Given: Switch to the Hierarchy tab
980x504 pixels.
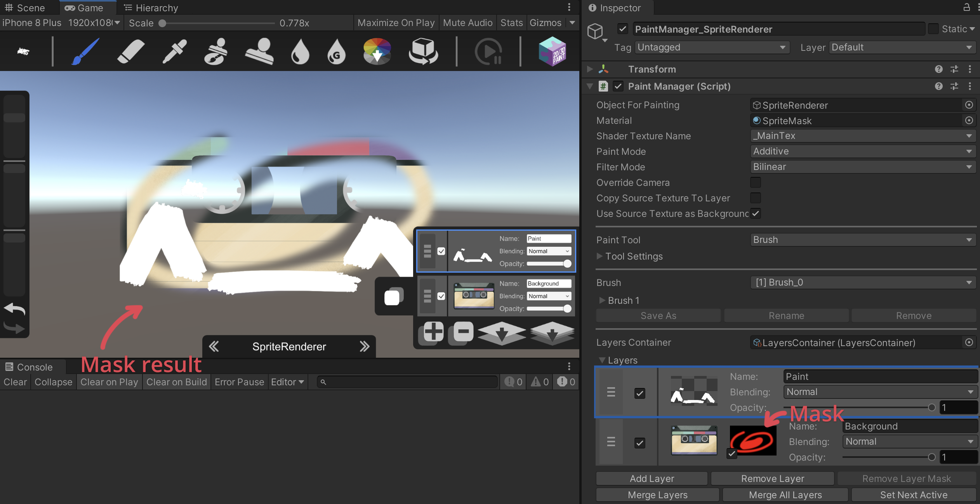Looking at the screenshot, I should 151,8.
